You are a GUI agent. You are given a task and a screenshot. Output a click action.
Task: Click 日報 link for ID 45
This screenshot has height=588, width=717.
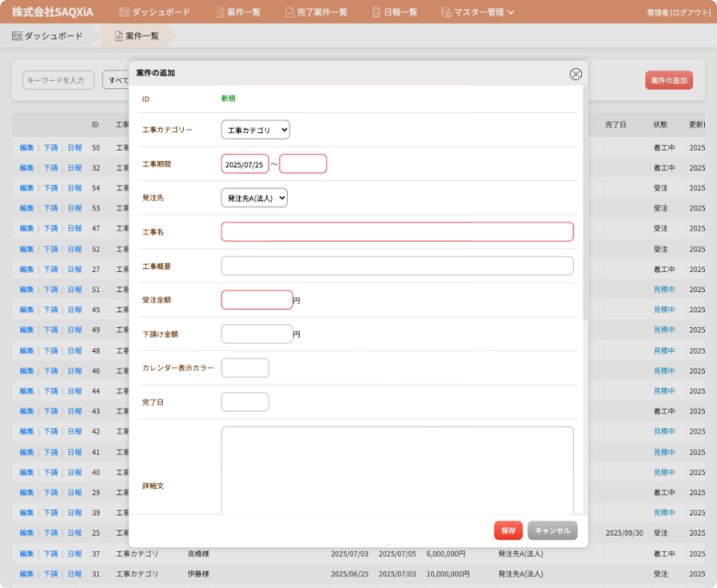74,310
